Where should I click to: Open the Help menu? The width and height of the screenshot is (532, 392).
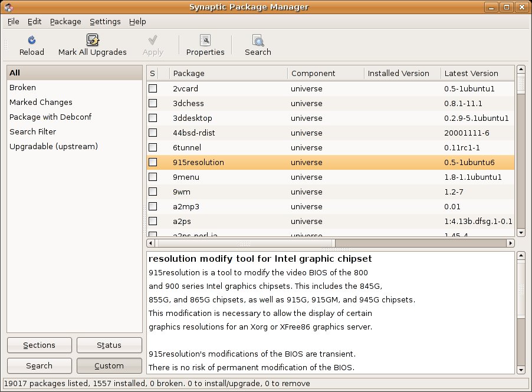pos(137,22)
